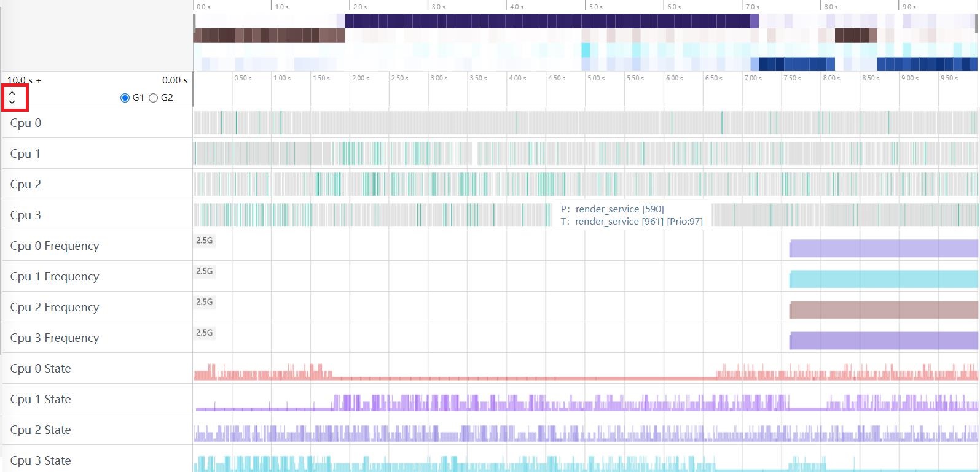Click the Cpu 2 row label
980x472 pixels.
click(26, 184)
